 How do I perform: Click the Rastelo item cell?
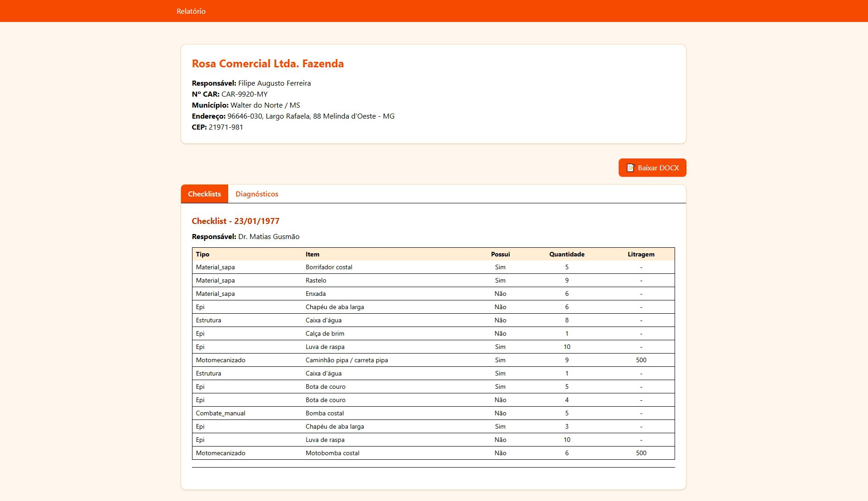(x=316, y=280)
